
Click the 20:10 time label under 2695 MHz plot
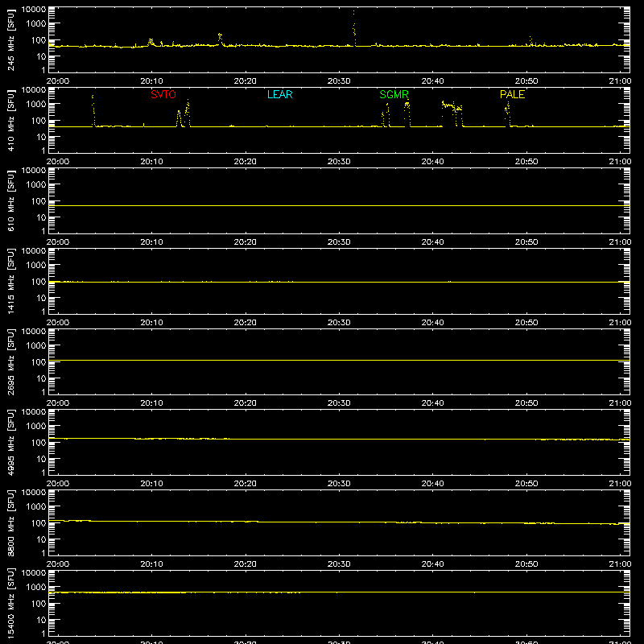click(151, 403)
